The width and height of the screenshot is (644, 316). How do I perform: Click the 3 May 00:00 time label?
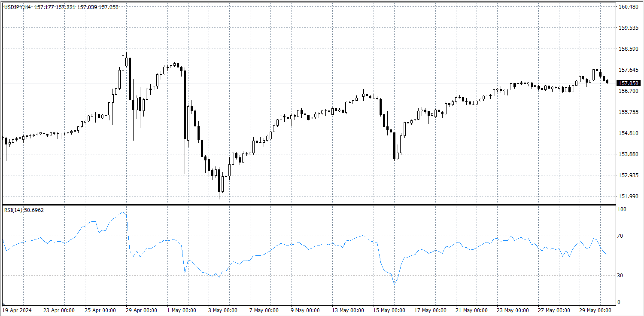pos(223,310)
